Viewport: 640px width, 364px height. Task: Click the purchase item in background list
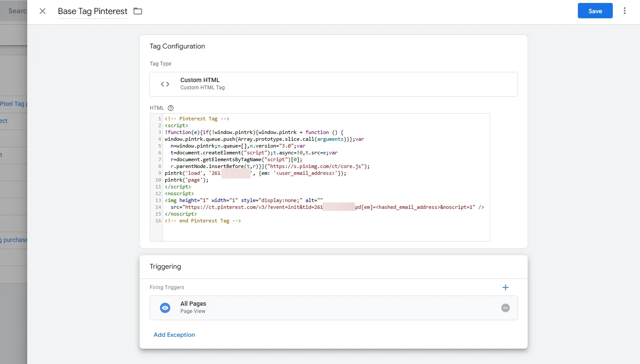click(14, 240)
